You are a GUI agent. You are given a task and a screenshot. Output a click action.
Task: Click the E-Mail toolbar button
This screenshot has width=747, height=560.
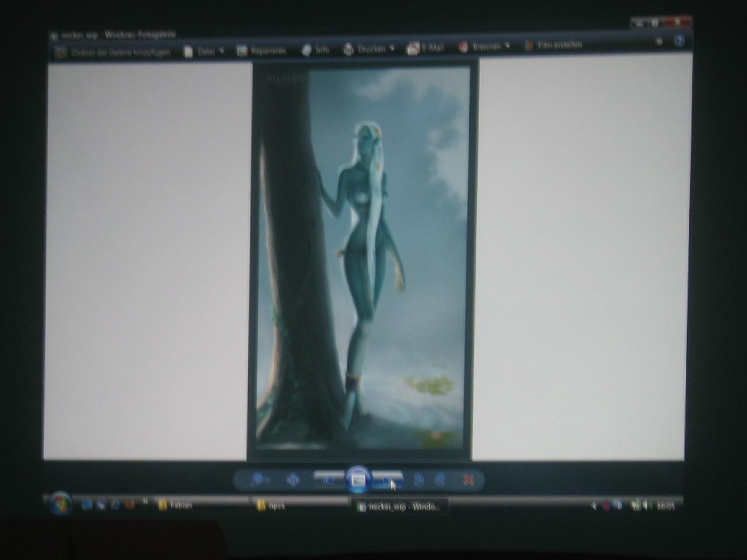click(425, 48)
